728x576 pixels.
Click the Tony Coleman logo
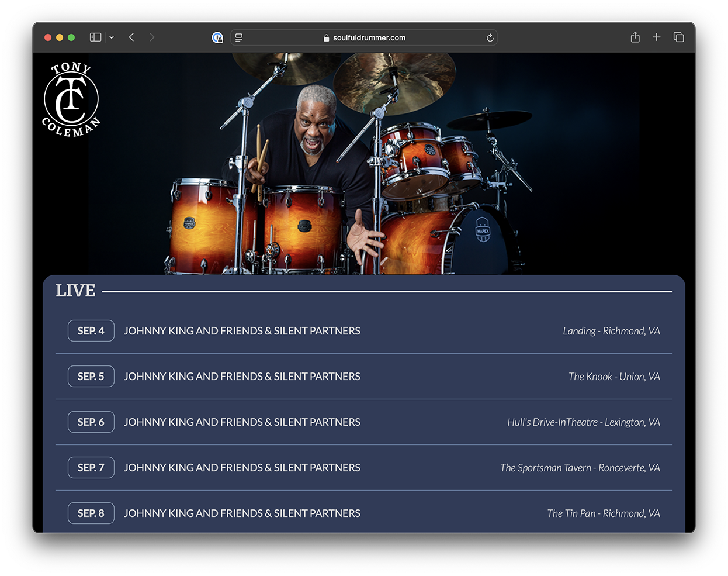[71, 99]
